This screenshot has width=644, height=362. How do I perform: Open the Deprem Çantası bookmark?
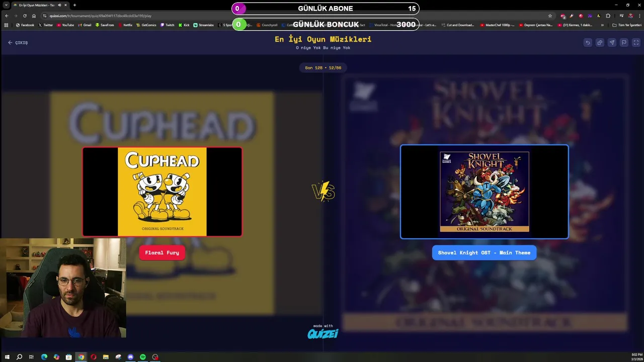pos(535,25)
